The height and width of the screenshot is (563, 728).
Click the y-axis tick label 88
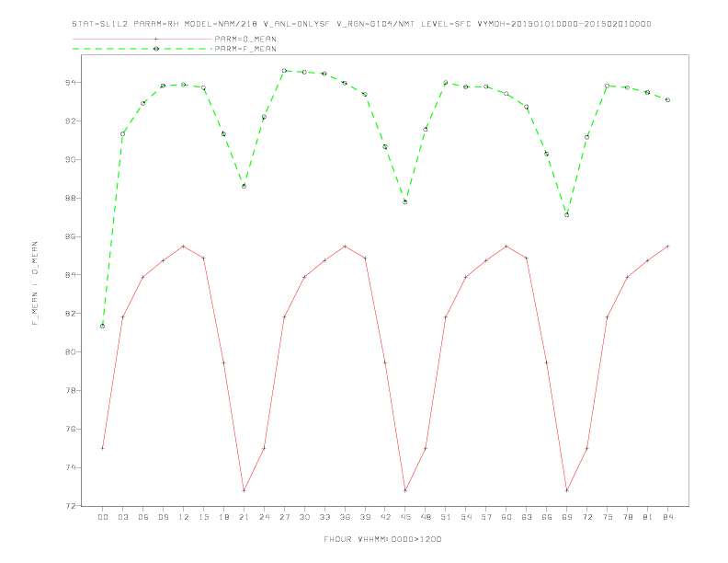click(71, 199)
